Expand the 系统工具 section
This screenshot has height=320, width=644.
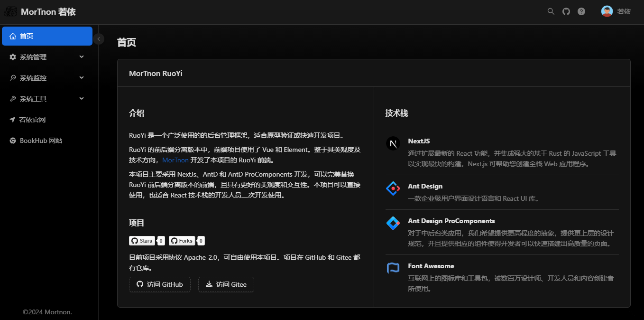tap(47, 98)
